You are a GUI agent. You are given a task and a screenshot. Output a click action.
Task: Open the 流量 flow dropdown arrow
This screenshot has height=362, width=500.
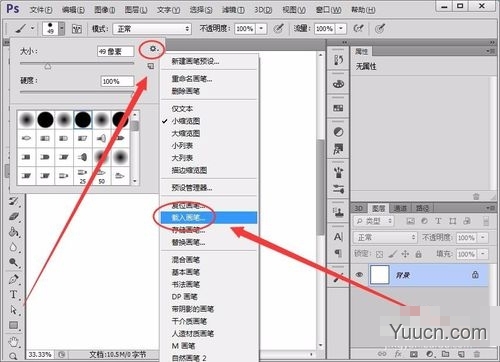coord(341,29)
